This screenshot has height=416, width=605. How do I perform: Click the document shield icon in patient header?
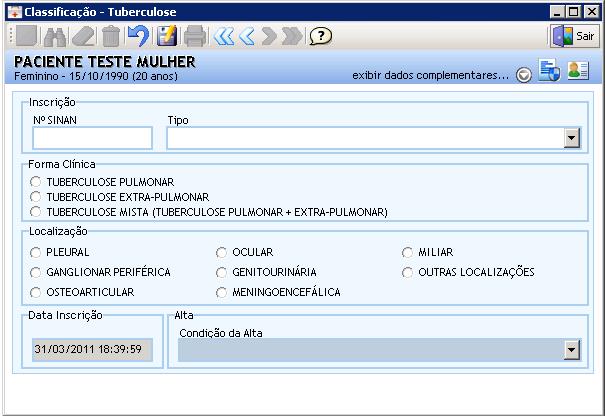pos(549,70)
